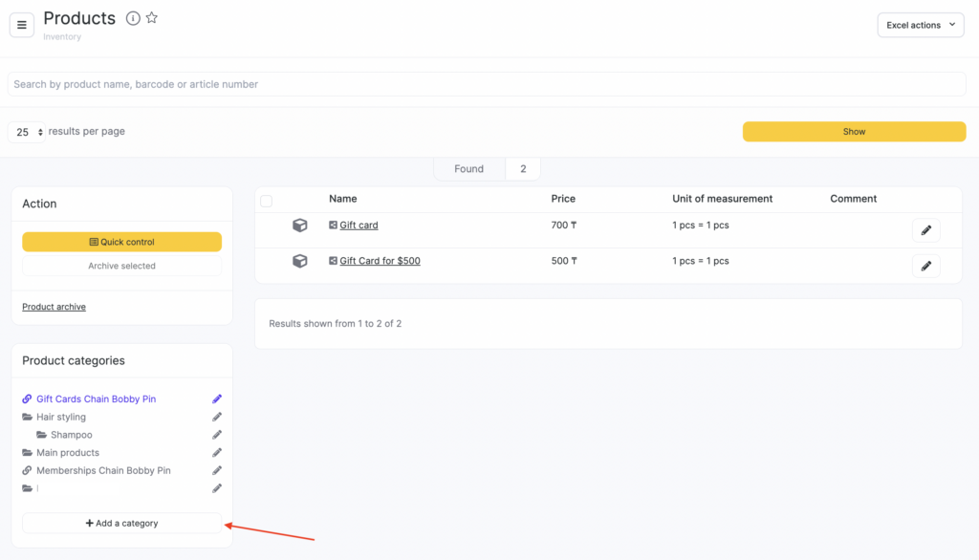The height and width of the screenshot is (560, 979).
Task: Edit the Gift card product via pencil icon
Action: [925, 230]
